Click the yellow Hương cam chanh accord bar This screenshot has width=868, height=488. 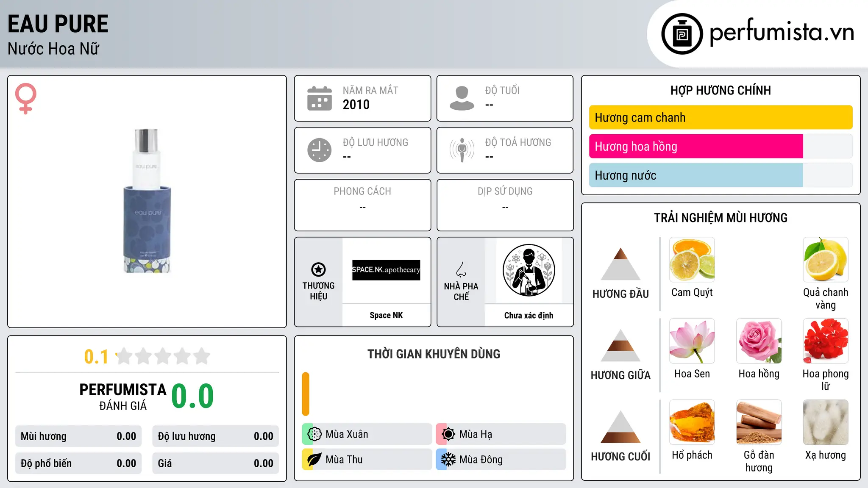tap(721, 117)
